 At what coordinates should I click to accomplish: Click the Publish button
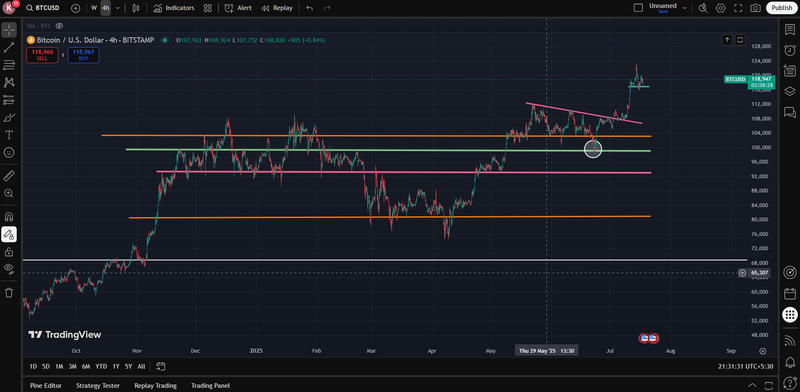782,8
